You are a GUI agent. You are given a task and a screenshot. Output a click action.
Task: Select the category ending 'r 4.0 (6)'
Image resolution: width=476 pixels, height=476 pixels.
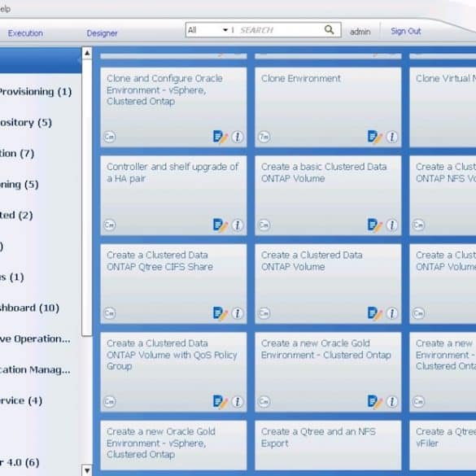[x=20, y=463]
